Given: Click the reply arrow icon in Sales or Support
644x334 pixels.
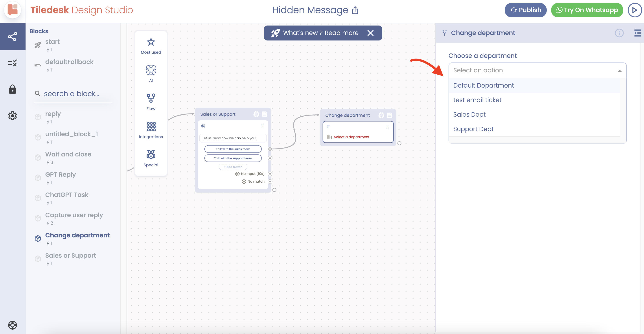Looking at the screenshot, I should [203, 126].
